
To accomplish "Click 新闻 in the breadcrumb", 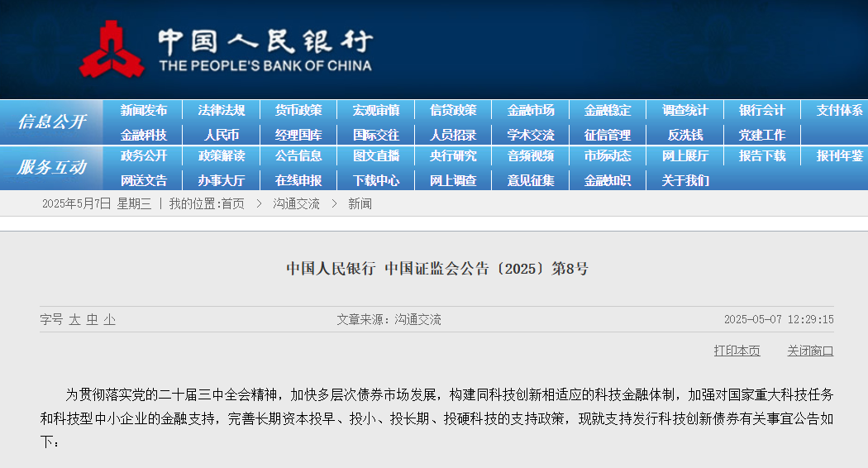I will click(360, 203).
